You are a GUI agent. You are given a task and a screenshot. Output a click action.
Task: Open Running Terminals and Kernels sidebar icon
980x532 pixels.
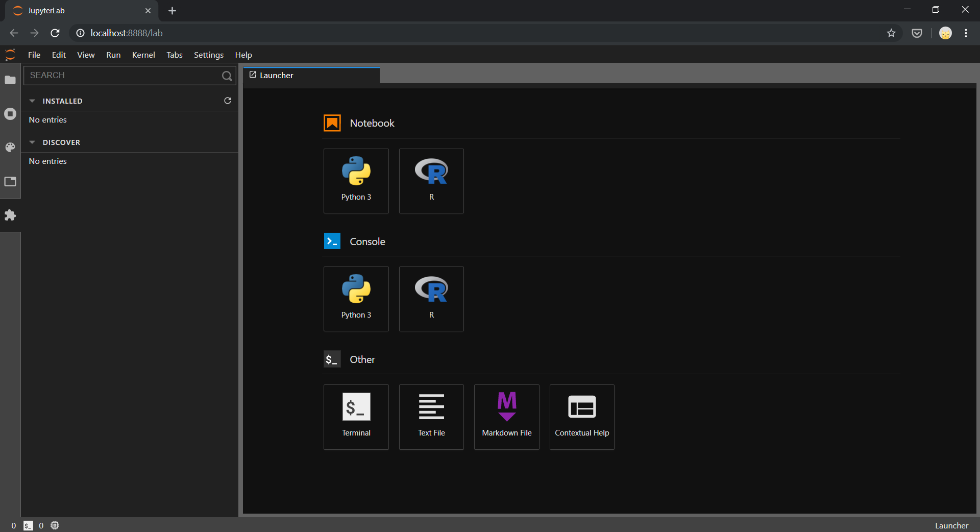[10, 114]
